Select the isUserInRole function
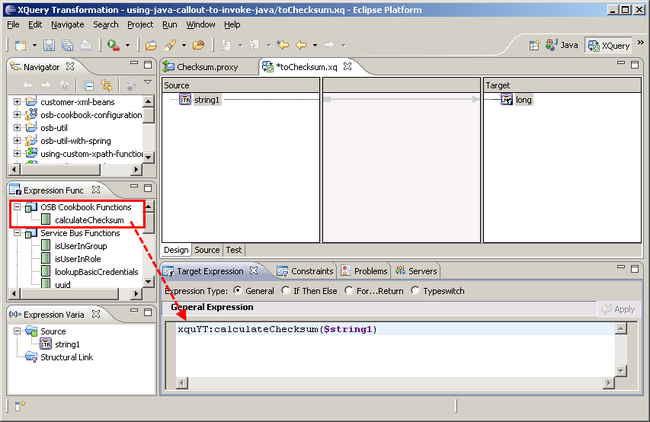 click(x=78, y=259)
